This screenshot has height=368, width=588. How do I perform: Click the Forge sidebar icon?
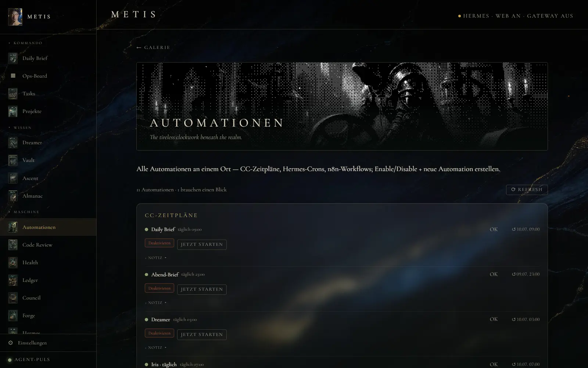(13, 315)
